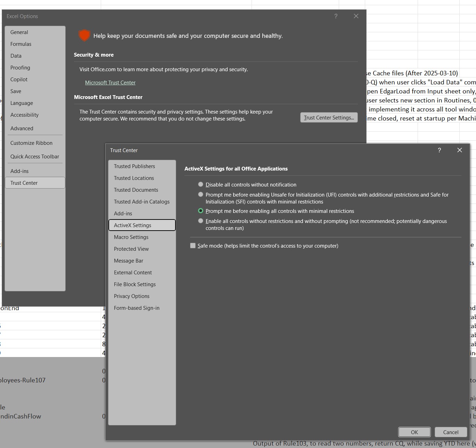Click OK to confirm ActiveX settings
The image size is (476, 448).
point(414,432)
